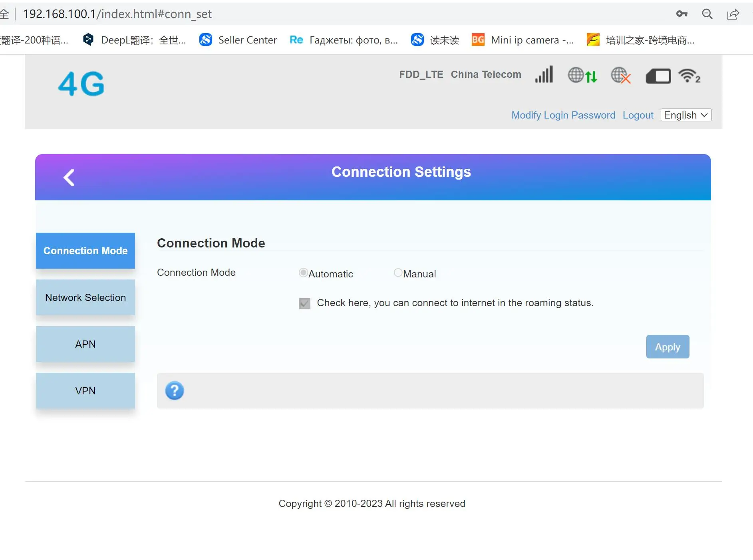Open the English language dropdown
Screen dimensions: 753x560
coord(686,115)
